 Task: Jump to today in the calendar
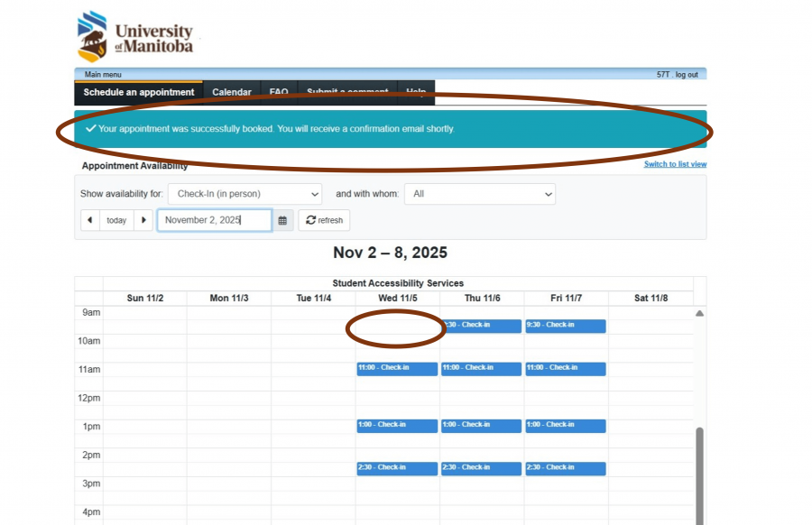[116, 220]
